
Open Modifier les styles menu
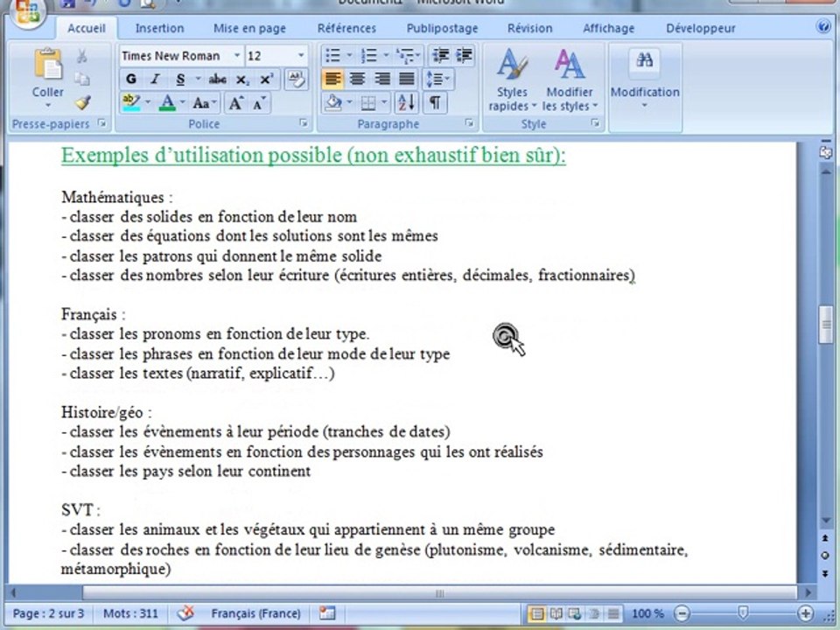coord(570,80)
